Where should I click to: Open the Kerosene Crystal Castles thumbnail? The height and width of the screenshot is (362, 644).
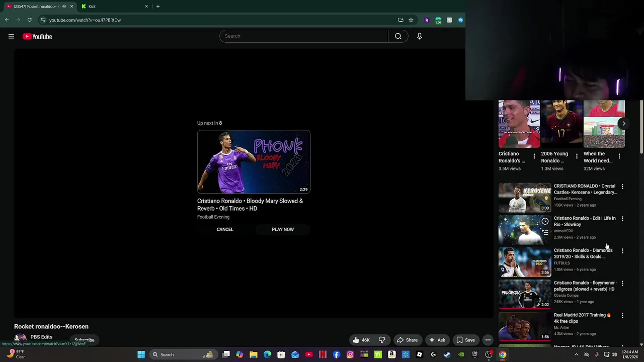525,198
